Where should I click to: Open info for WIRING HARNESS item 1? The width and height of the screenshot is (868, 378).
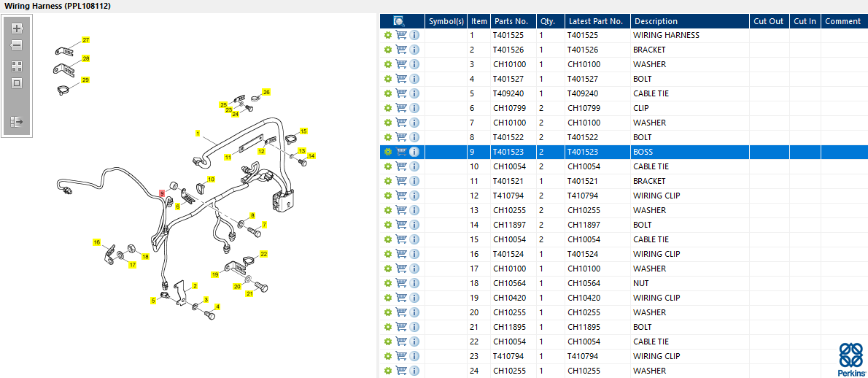[414, 35]
